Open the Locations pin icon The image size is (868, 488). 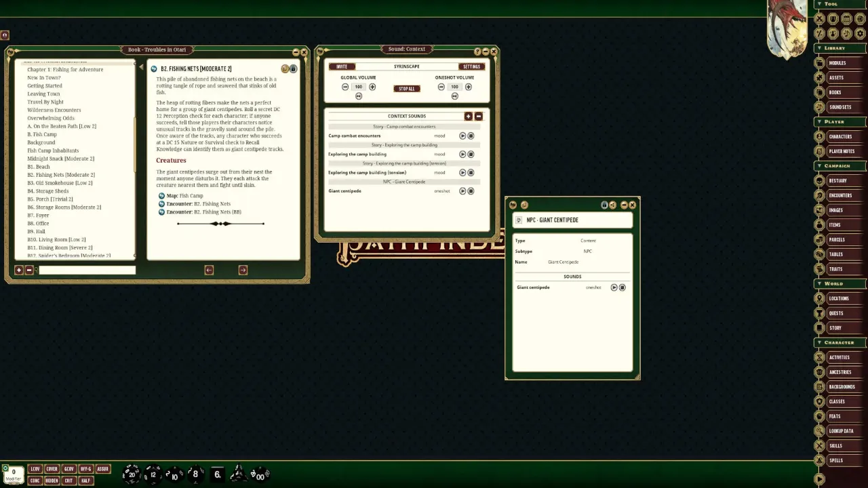820,298
